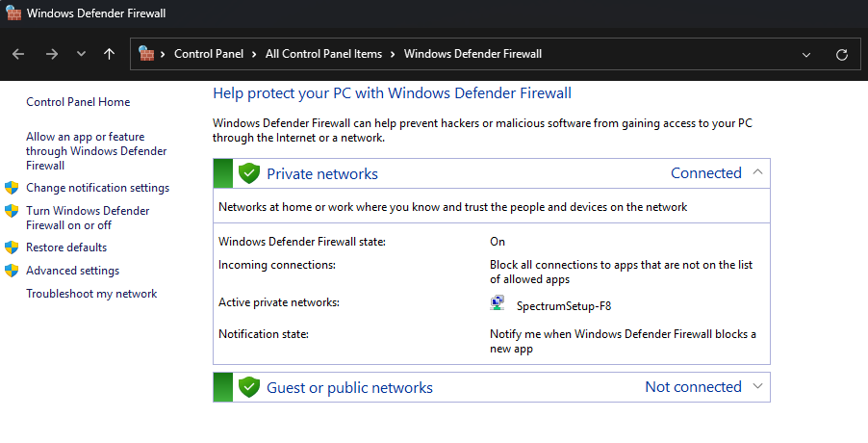
Task: Select All Control Panel Items breadcrumb
Action: coord(323,54)
